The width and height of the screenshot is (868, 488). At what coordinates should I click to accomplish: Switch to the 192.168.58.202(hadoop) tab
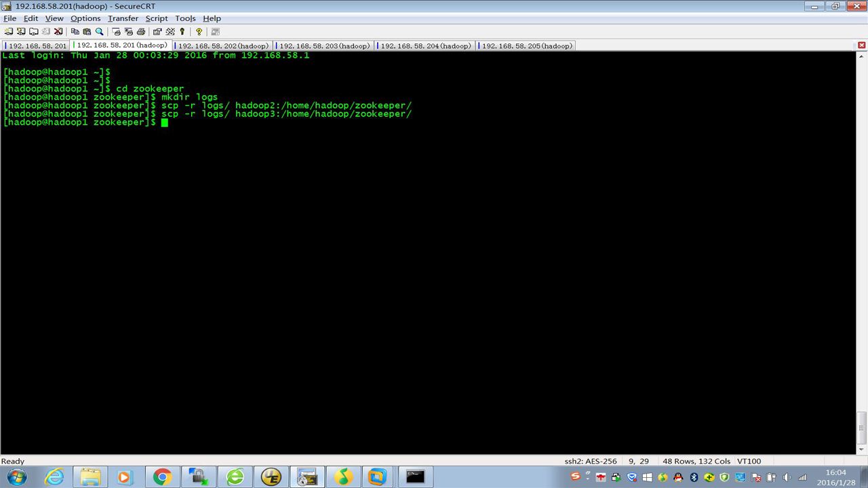(222, 46)
